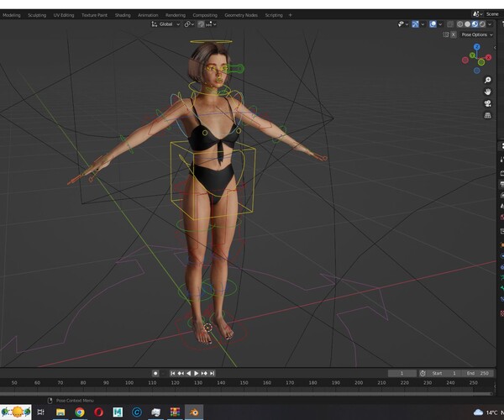This screenshot has height=420, width=504.
Task: Jump to the next keyframe
Action: [204, 373]
